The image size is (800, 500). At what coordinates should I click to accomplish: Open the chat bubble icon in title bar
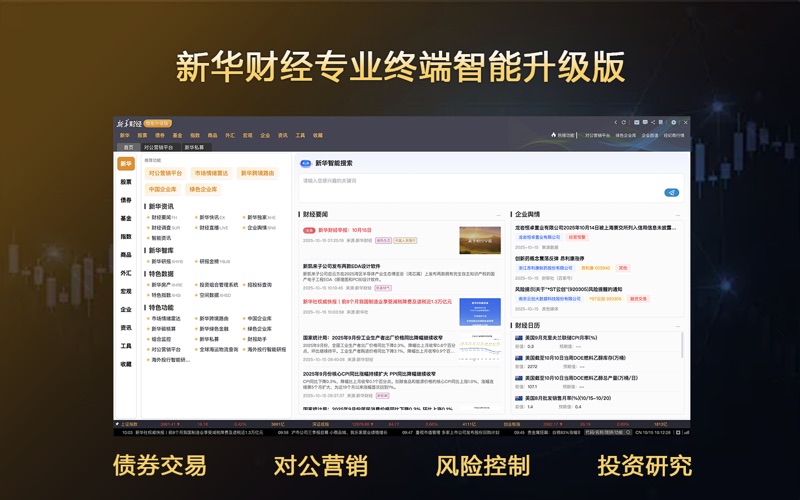click(x=645, y=122)
